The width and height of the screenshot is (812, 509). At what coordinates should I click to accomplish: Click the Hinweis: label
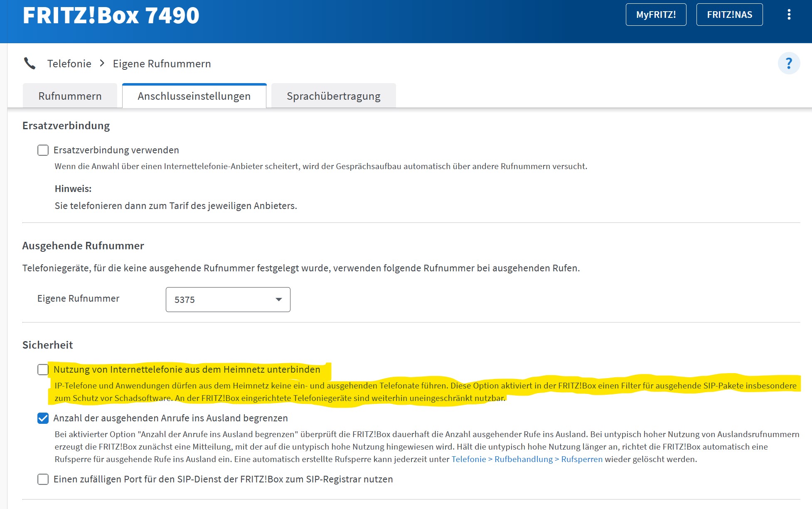coord(73,189)
